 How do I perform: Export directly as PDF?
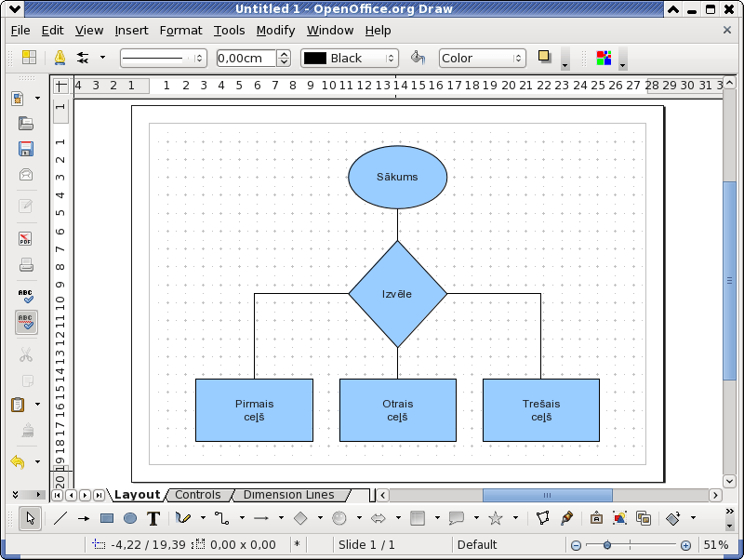coord(26,238)
